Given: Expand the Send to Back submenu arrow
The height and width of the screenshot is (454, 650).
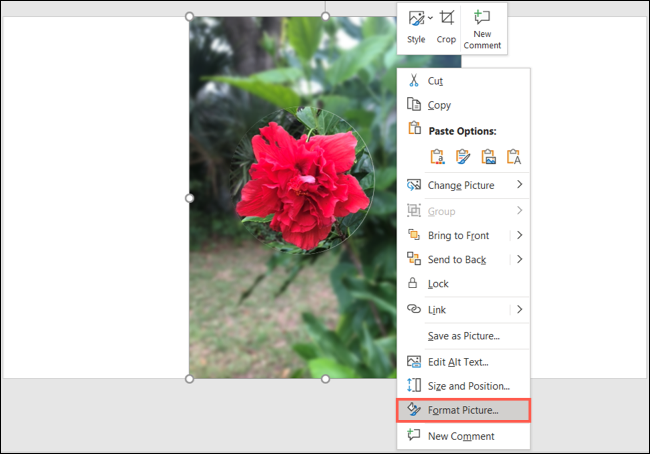Looking at the screenshot, I should (520, 260).
